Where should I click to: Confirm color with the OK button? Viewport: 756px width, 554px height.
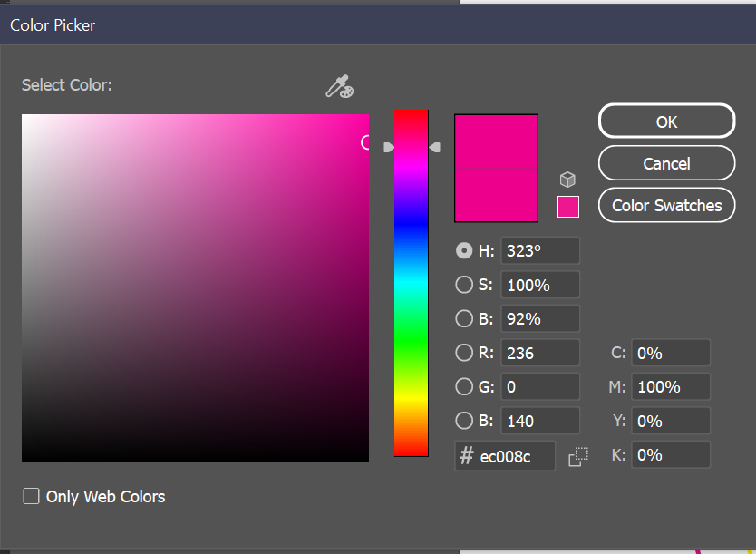click(x=666, y=121)
